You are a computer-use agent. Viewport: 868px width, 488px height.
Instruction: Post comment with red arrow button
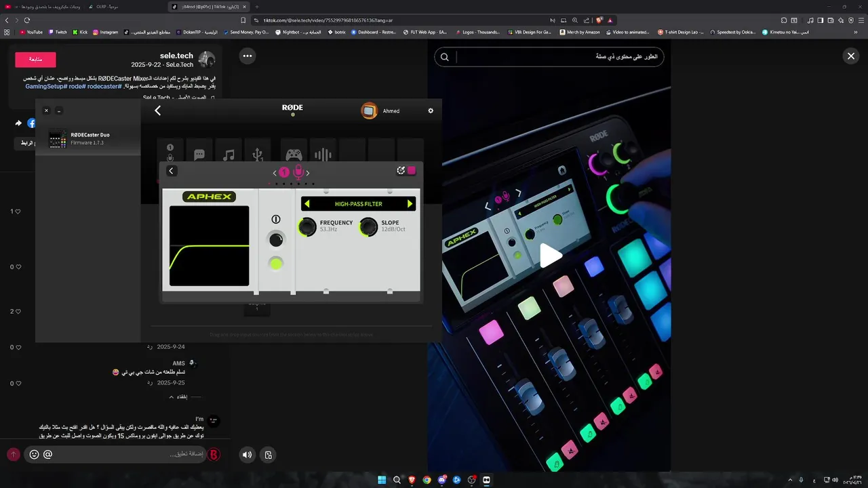coord(13,454)
